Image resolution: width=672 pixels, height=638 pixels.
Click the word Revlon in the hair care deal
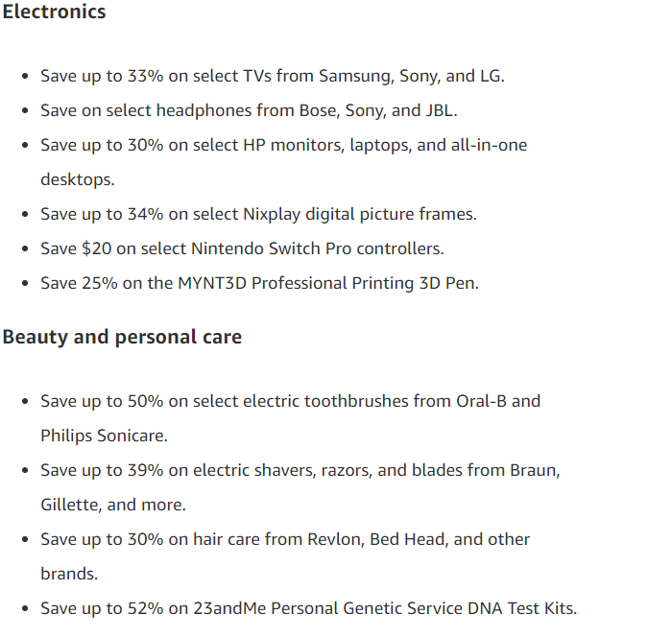336,539
